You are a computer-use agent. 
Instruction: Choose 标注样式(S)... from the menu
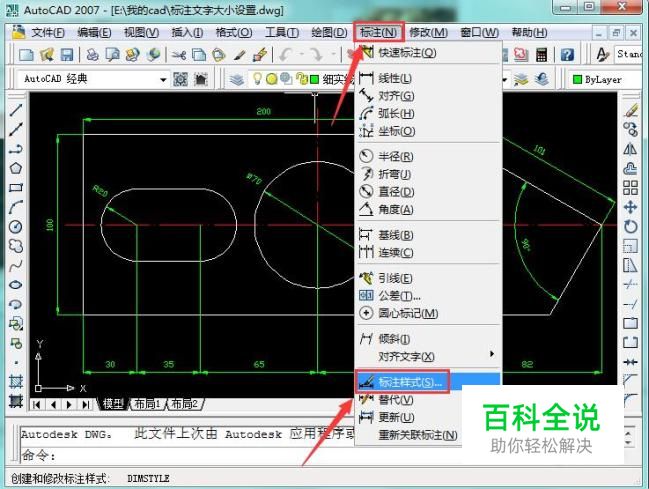point(428,382)
